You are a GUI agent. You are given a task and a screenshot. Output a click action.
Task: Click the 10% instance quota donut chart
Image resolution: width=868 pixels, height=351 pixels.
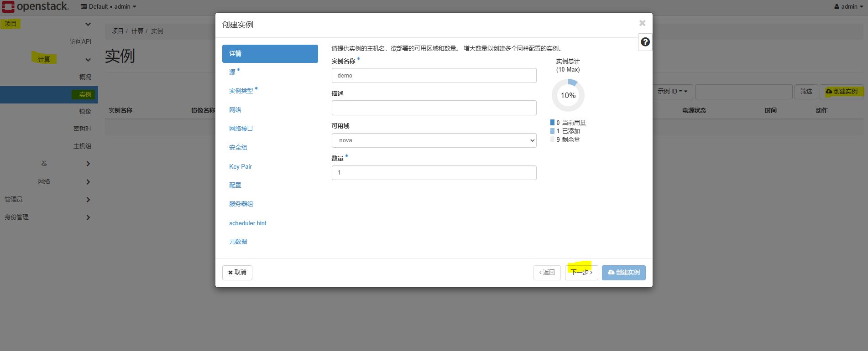(x=568, y=95)
